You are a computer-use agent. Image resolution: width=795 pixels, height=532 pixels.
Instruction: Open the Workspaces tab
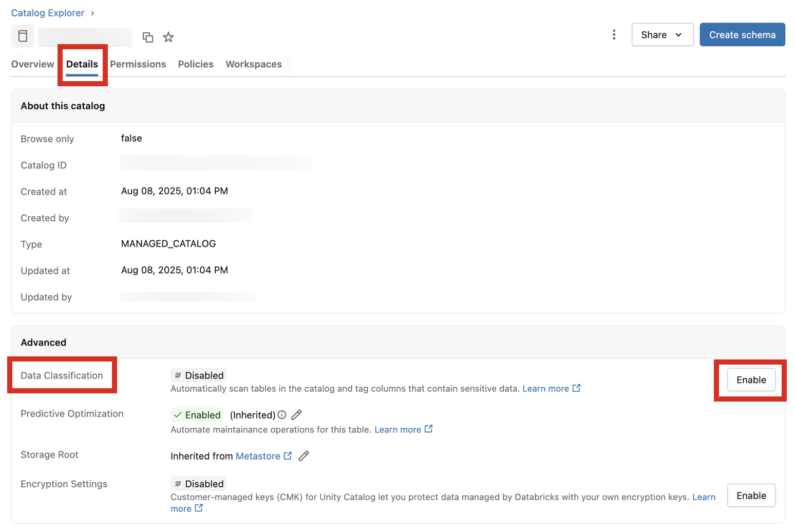254,64
